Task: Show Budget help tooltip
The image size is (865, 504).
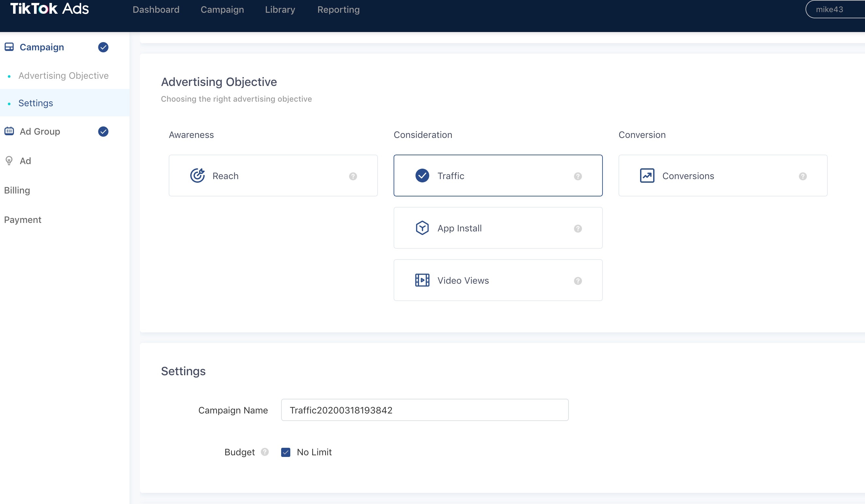Action: pyautogui.click(x=265, y=452)
